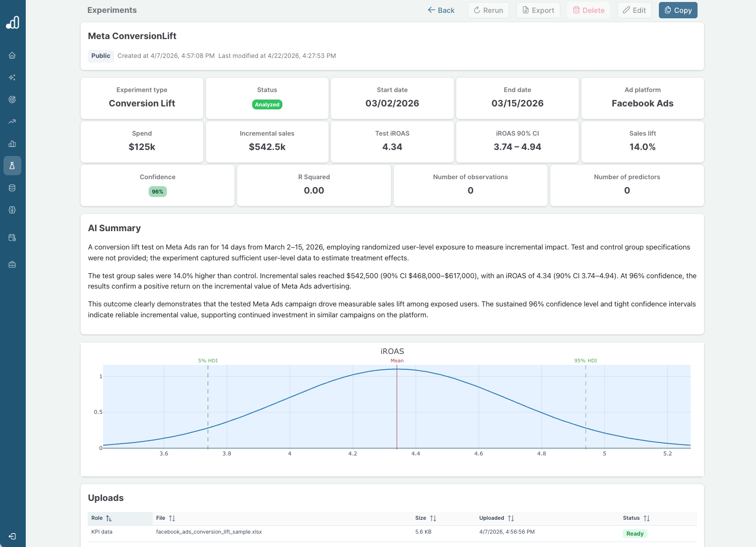756x547 pixels.
Task: Click the iROAS 90% CI value 3.74 – 4.94
Action: pyautogui.click(x=517, y=147)
